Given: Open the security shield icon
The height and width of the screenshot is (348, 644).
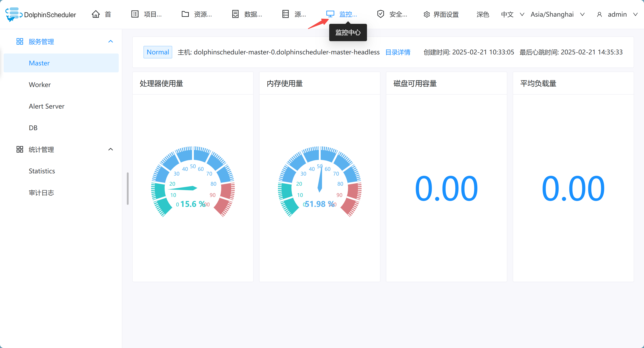Looking at the screenshot, I should pos(380,14).
